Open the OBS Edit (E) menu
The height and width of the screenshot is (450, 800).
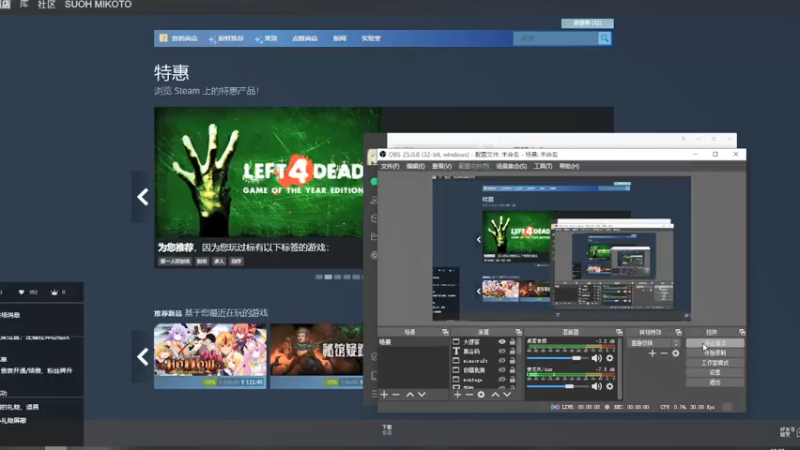[415, 166]
